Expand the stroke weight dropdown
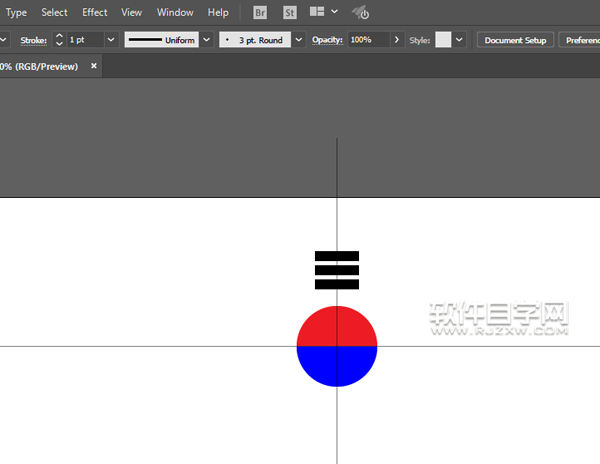Screen dimensions: 600x464 (x=109, y=40)
